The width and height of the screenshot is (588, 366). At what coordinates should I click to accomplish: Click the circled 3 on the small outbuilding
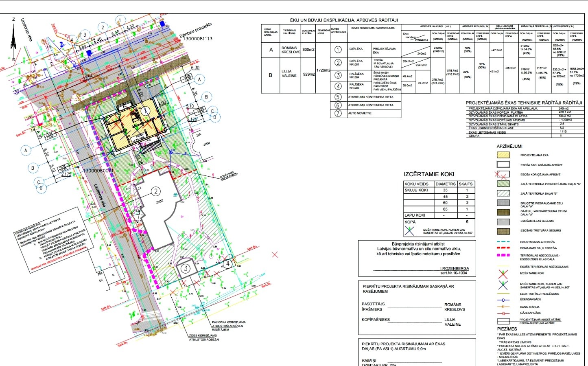186,268
